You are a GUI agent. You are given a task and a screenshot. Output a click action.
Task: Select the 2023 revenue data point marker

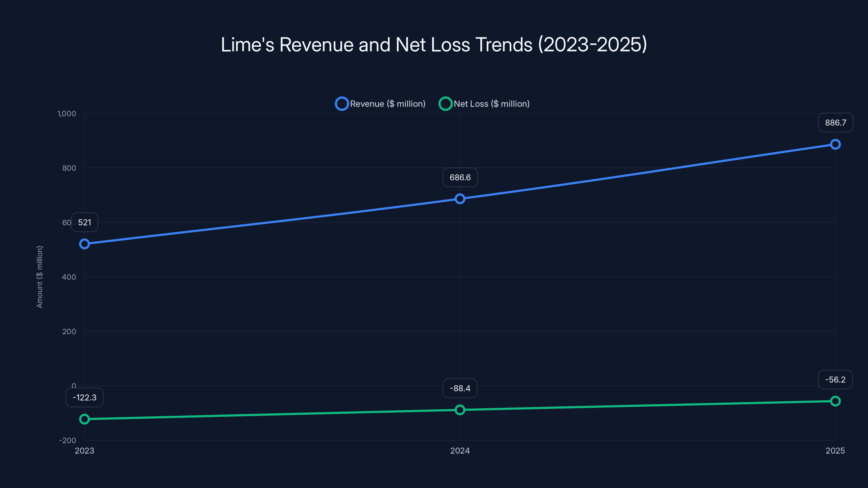click(x=85, y=244)
